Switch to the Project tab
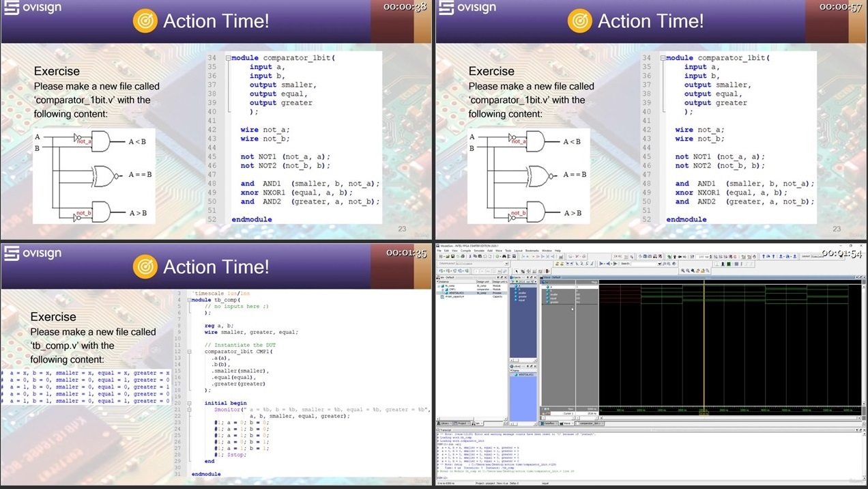 [x=462, y=423]
